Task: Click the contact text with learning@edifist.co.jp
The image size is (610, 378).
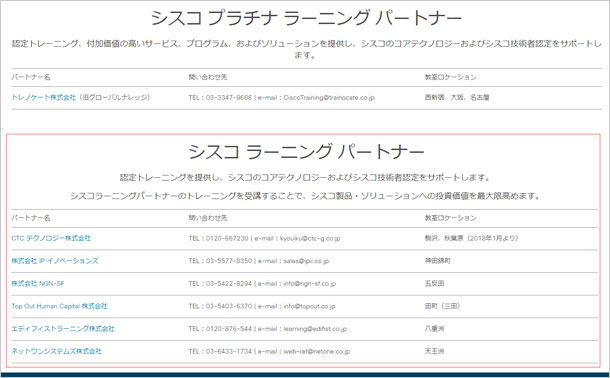Action: pyautogui.click(x=268, y=329)
